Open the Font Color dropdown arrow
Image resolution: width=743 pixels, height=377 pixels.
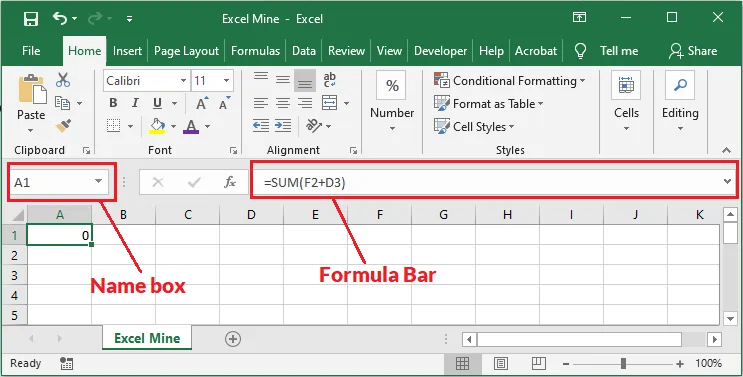click(208, 126)
